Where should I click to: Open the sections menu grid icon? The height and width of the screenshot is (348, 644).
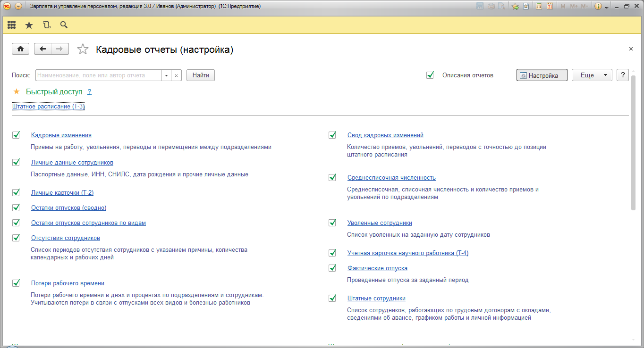point(12,25)
